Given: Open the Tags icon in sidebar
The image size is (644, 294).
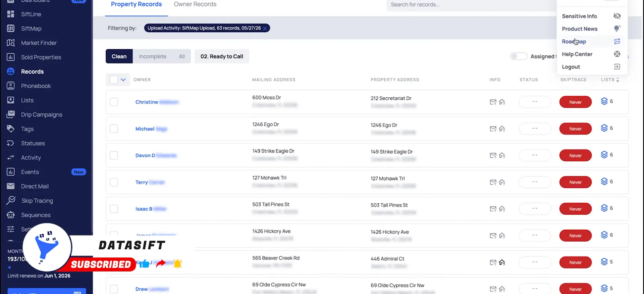Looking at the screenshot, I should [11, 129].
